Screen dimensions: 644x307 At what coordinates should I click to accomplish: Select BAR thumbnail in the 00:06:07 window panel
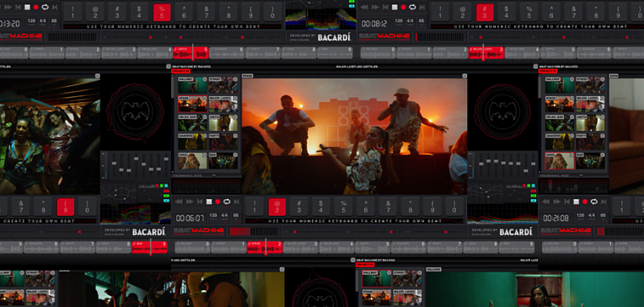pyautogui.click(x=223, y=161)
